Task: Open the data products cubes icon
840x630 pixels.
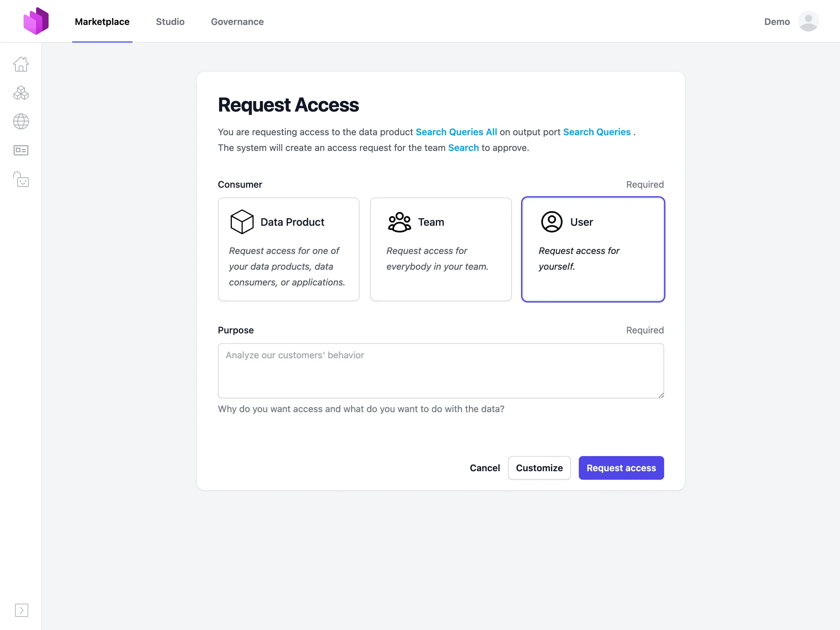Action: 21,93
